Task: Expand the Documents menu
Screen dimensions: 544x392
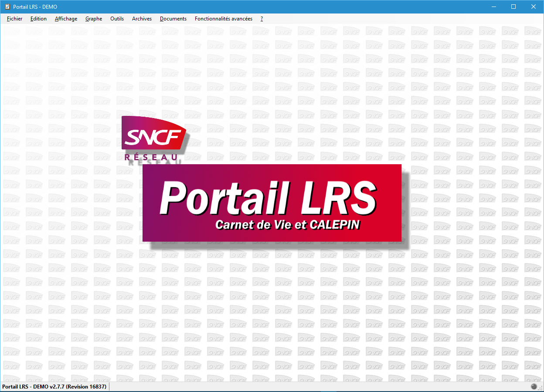Action: point(173,19)
